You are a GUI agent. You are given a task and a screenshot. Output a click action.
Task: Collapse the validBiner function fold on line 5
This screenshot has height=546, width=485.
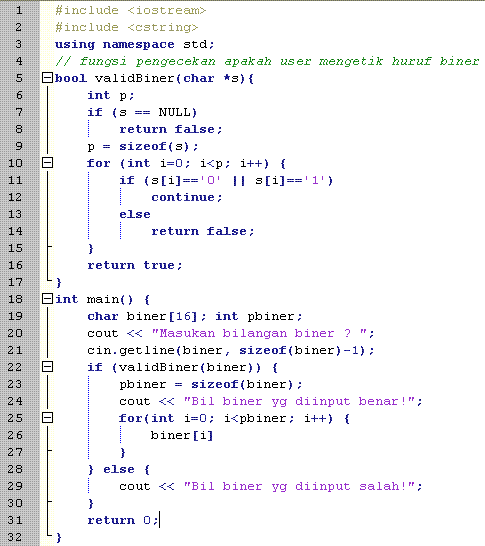47,78
